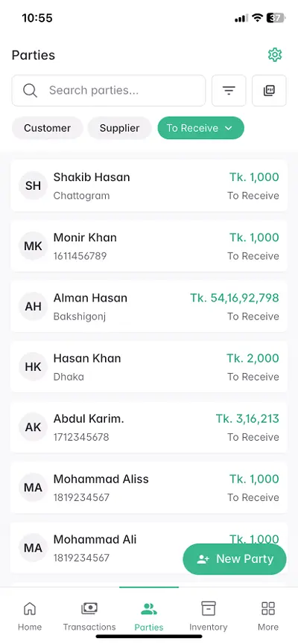Tap the New Party button

click(235, 559)
